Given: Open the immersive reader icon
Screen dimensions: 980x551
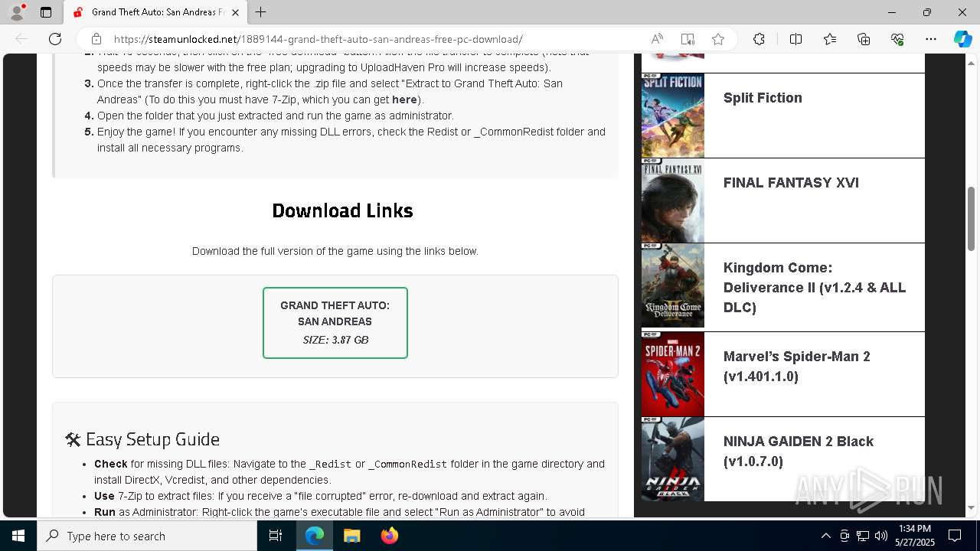Looking at the screenshot, I should [x=688, y=39].
